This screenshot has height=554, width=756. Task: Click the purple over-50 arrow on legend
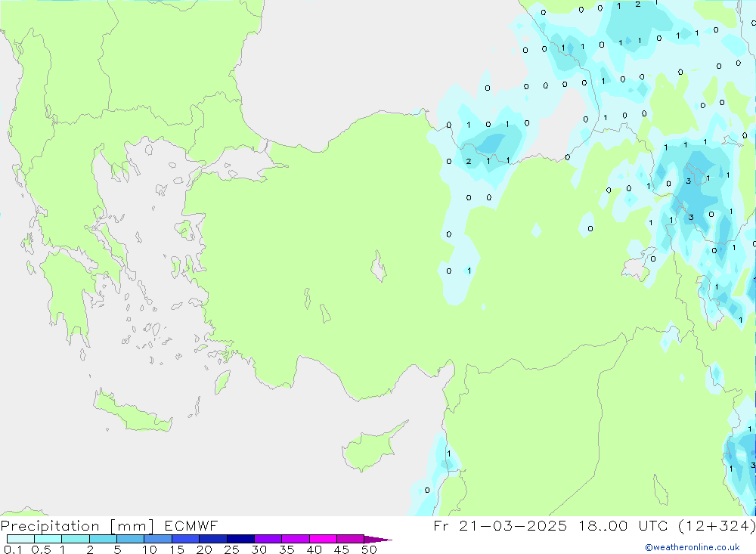(x=377, y=539)
